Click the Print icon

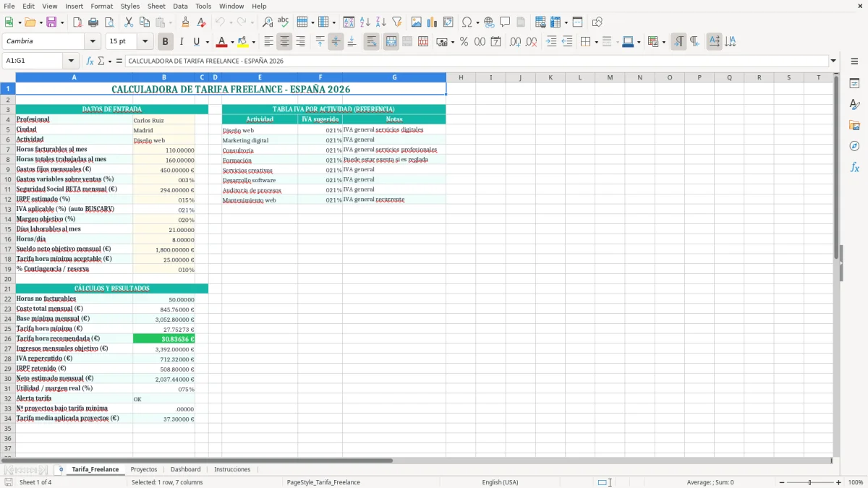93,22
